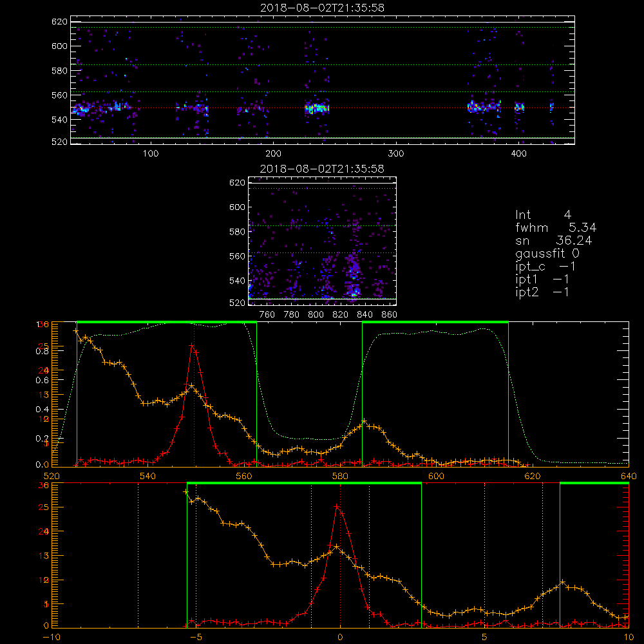Select the "Int 4" readout line
Image resolution: width=644 pixels, height=644 pixels.
coord(543,215)
